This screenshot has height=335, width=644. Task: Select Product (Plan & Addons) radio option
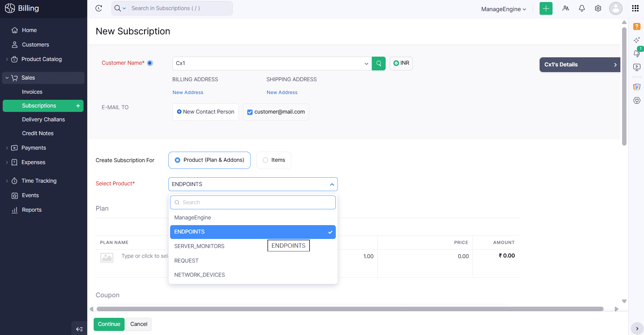pos(210,160)
